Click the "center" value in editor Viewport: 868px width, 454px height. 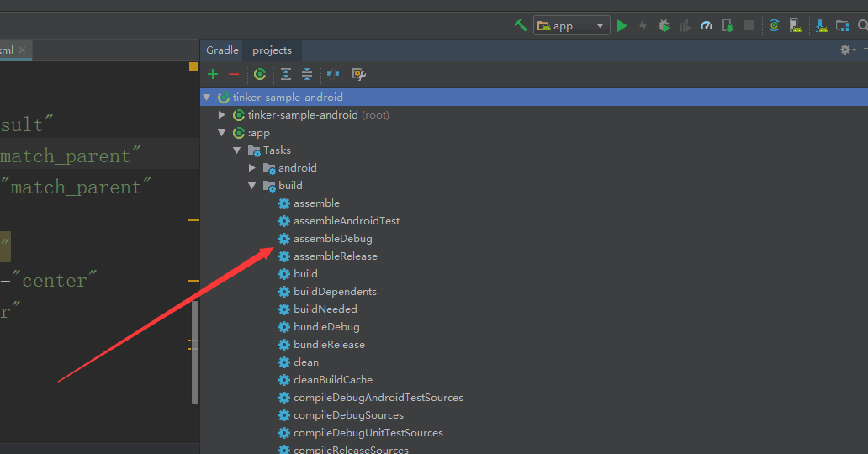(54, 280)
